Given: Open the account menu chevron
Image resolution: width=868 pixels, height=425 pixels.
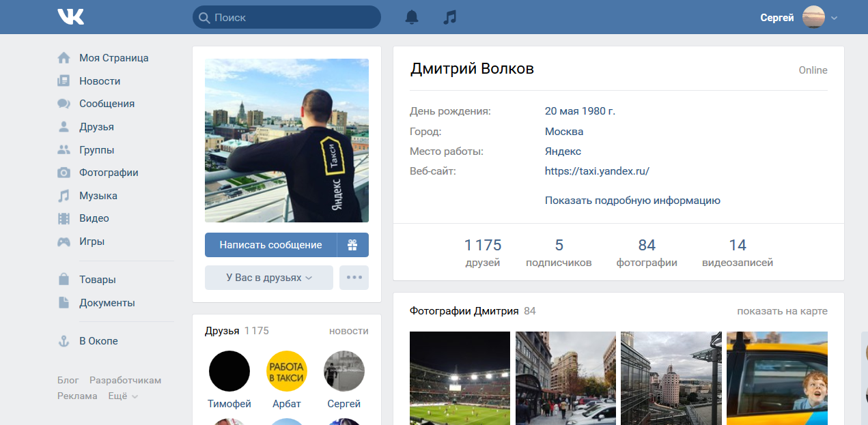Looking at the screenshot, I should (x=834, y=18).
